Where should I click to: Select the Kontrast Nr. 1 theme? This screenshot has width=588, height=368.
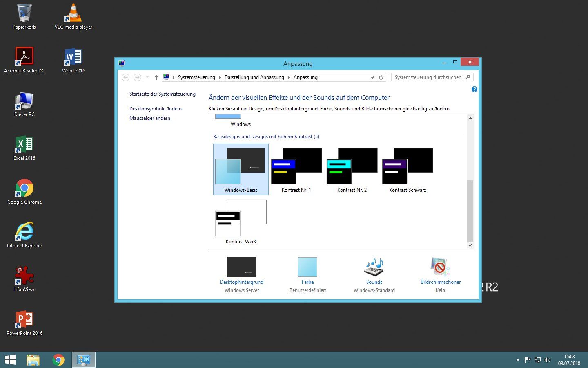(296, 169)
